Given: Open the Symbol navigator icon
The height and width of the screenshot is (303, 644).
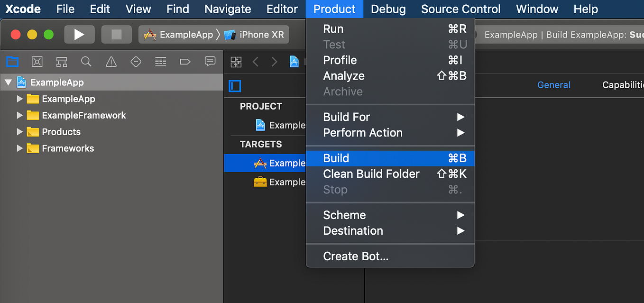Looking at the screenshot, I should (x=62, y=62).
